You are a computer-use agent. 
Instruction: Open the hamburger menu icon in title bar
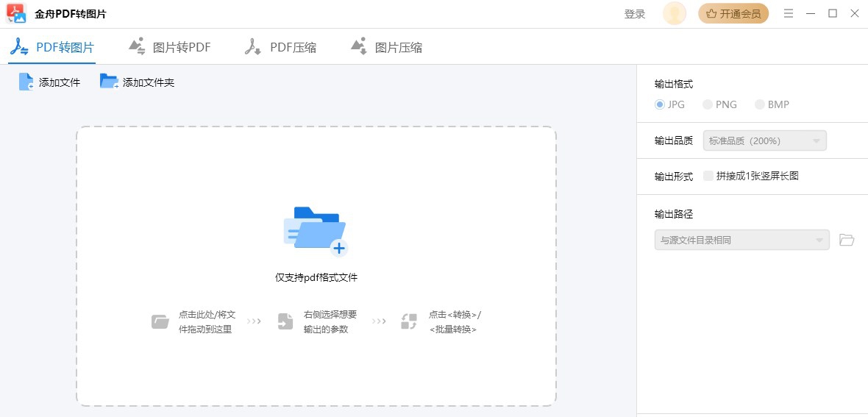789,14
